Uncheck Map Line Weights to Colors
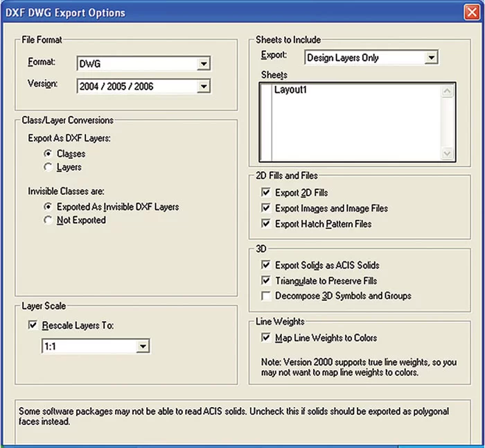This screenshot has height=448, width=485. [266, 338]
